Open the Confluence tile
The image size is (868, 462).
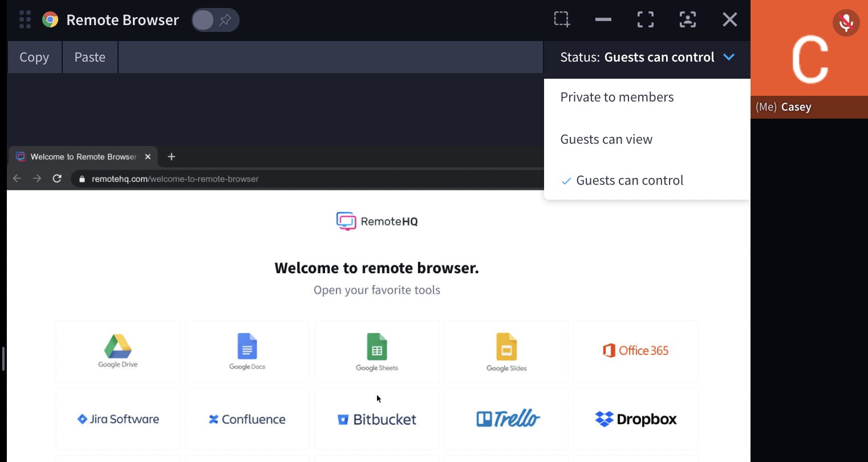pyautogui.click(x=248, y=419)
